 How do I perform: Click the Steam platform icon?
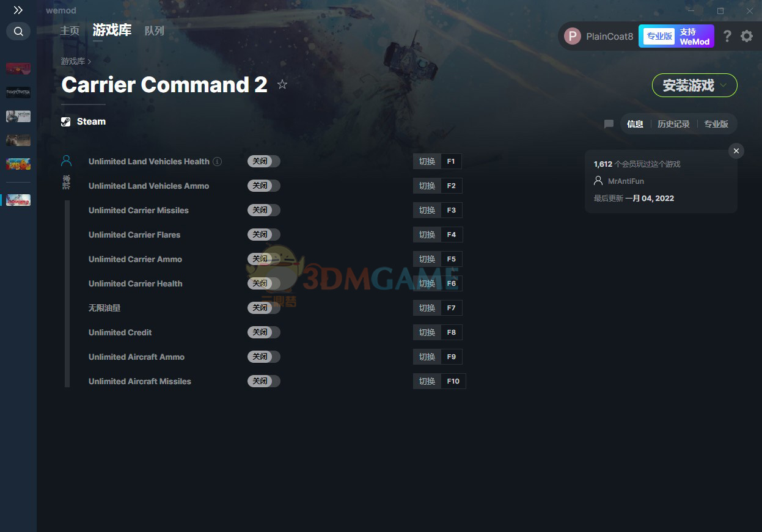coord(65,122)
